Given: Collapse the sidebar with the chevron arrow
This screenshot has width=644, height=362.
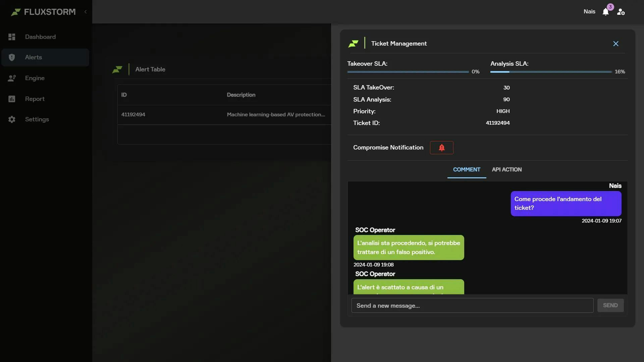Looking at the screenshot, I should click(x=86, y=12).
